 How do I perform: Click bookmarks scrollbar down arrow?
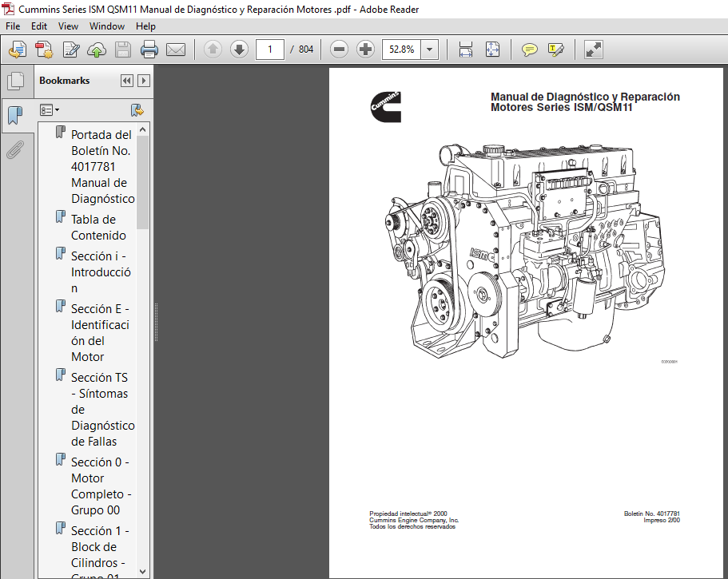[142, 572]
